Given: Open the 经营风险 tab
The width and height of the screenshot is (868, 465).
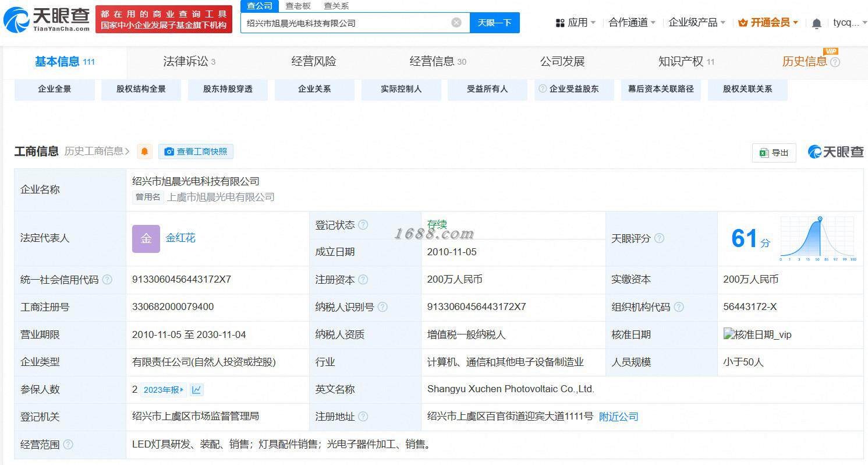Looking at the screenshot, I should [313, 62].
